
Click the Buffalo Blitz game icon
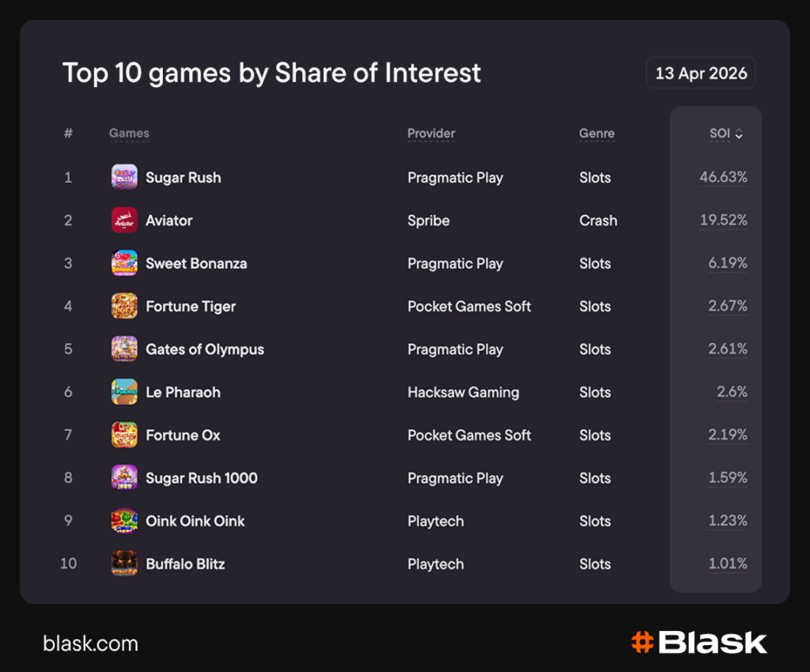pos(124,564)
